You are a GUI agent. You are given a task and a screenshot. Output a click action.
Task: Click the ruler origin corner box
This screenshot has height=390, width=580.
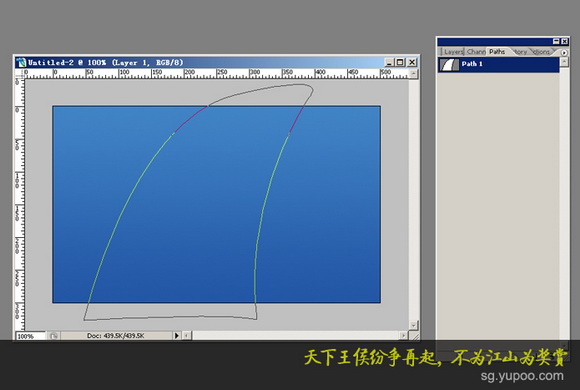19,73
